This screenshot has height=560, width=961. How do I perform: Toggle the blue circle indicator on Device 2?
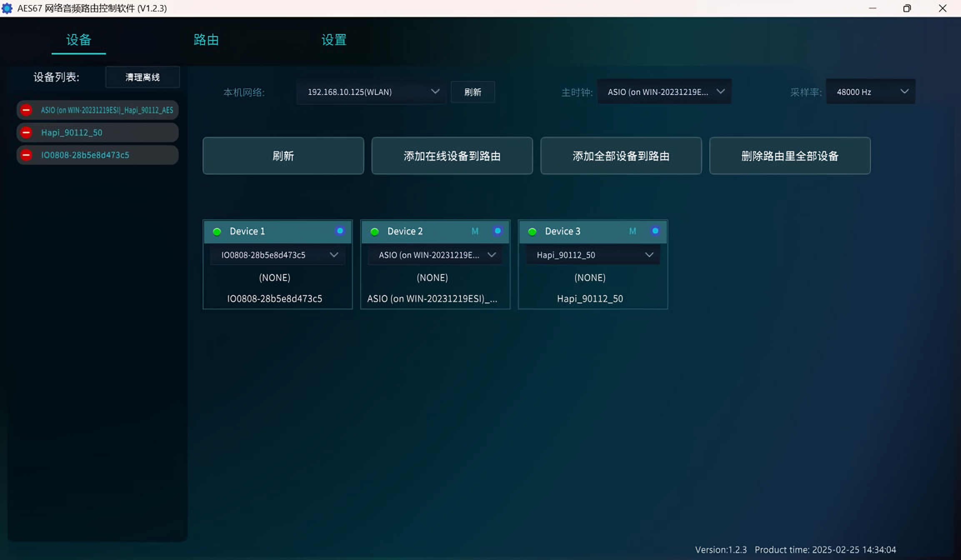[498, 231]
